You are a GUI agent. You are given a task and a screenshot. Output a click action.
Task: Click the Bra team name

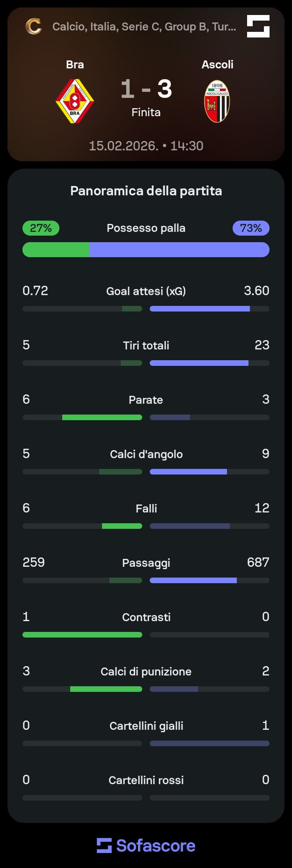(75, 65)
